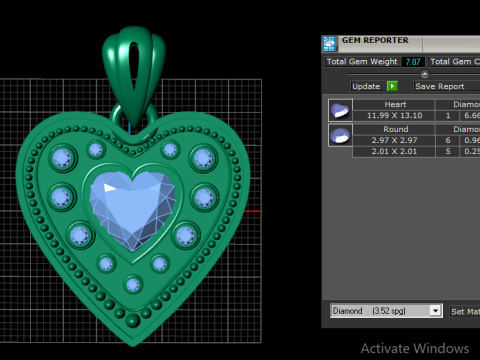Viewport: 480px width, 360px height.
Task: Select the large heart center gemstone
Action: 132,210
